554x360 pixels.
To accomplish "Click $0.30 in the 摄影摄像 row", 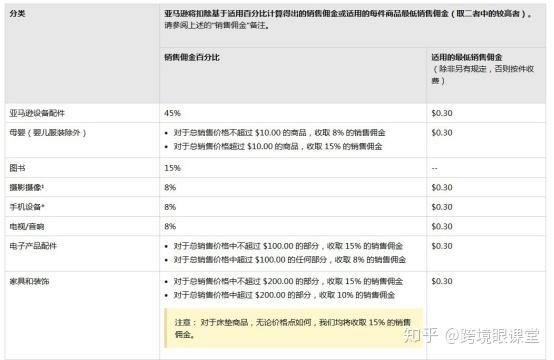I will (x=442, y=188).
